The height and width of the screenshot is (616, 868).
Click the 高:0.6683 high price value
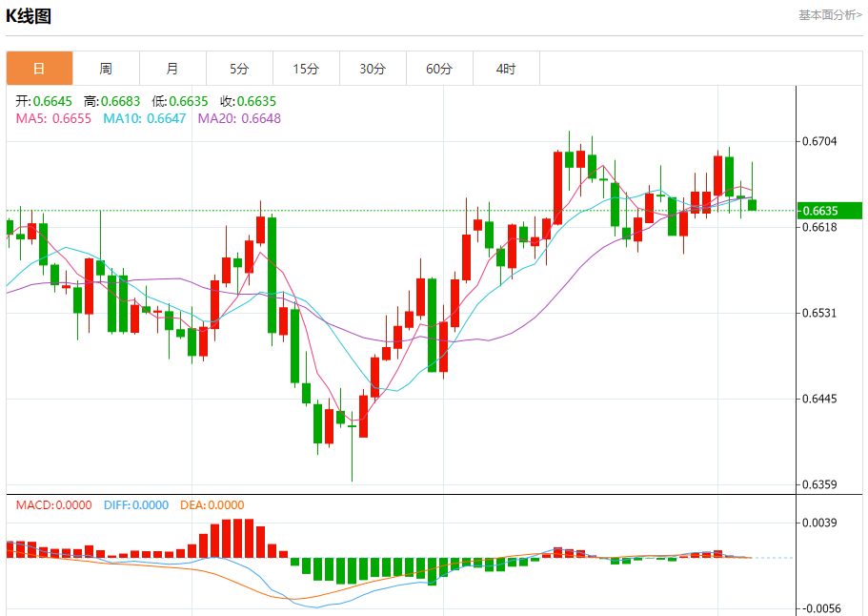click(111, 101)
